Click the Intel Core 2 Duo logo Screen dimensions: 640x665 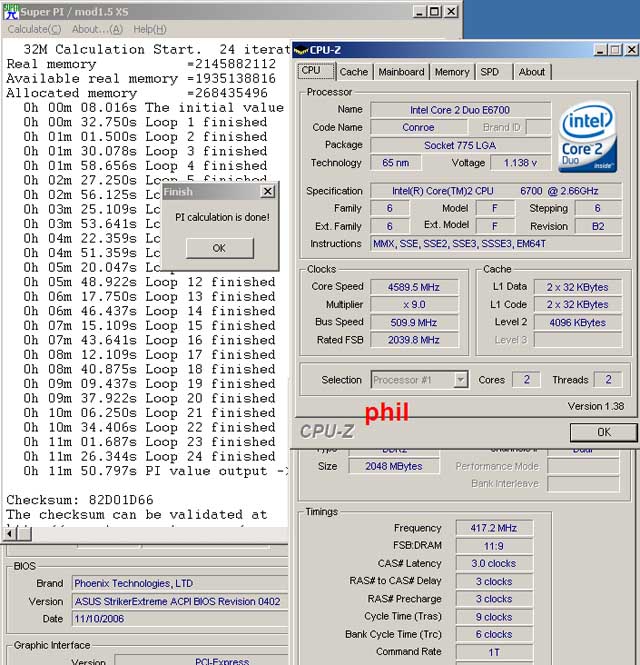coord(587,137)
